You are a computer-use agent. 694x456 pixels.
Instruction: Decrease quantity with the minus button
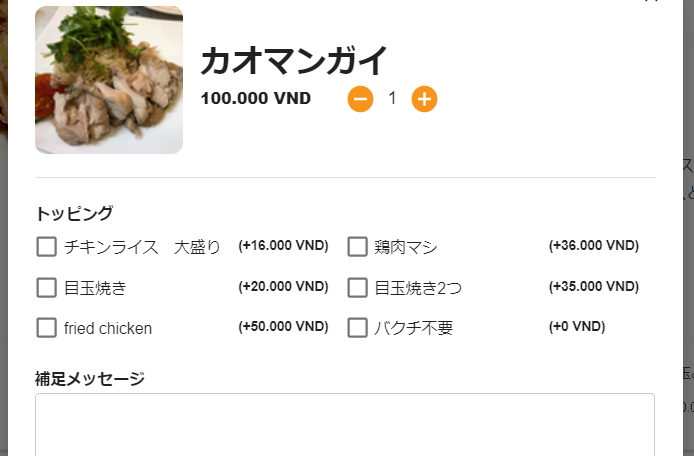pyautogui.click(x=361, y=99)
